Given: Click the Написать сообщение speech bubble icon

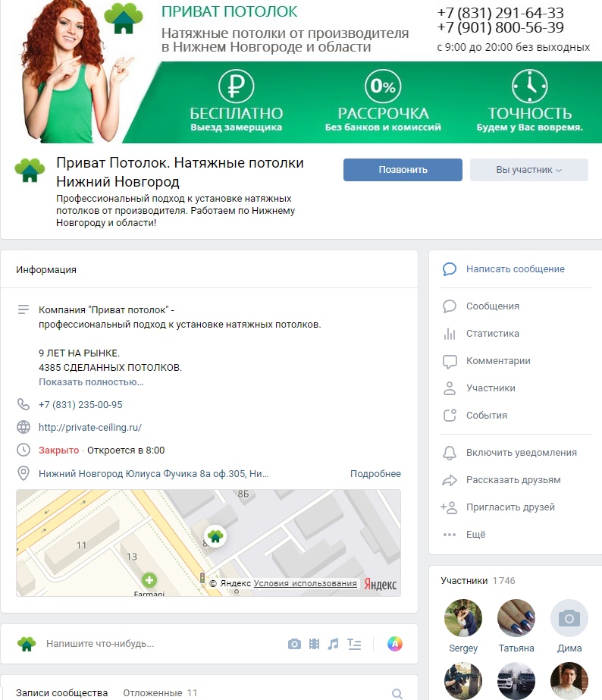Looking at the screenshot, I should 450,268.
